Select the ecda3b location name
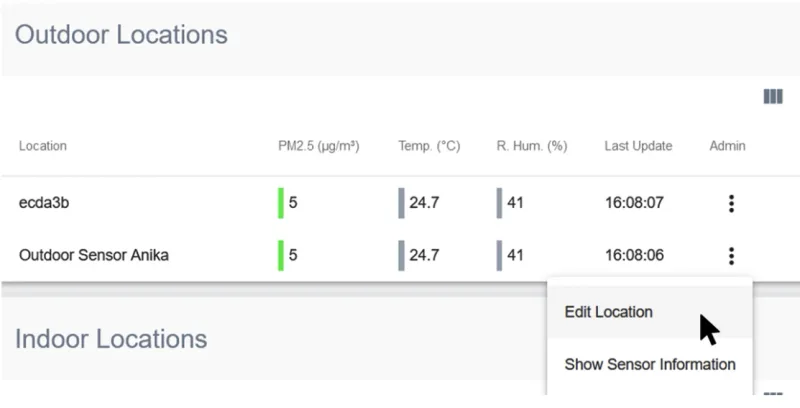 point(44,203)
